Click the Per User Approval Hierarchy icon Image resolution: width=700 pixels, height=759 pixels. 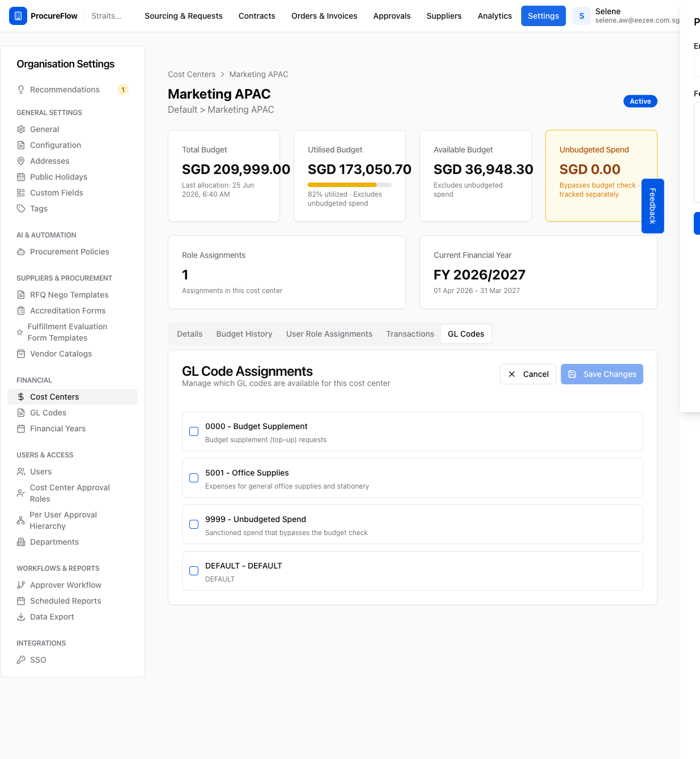pos(21,520)
